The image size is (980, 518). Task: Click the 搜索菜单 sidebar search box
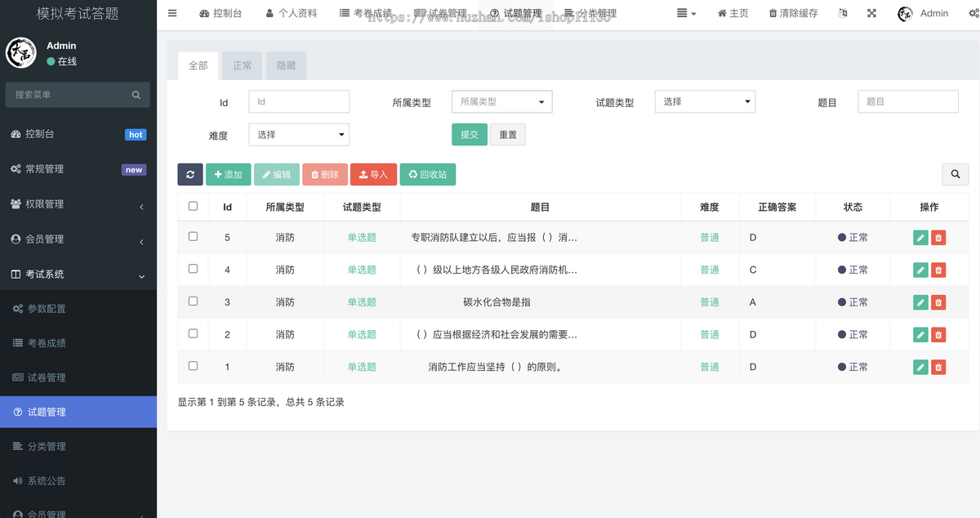pyautogui.click(x=78, y=95)
